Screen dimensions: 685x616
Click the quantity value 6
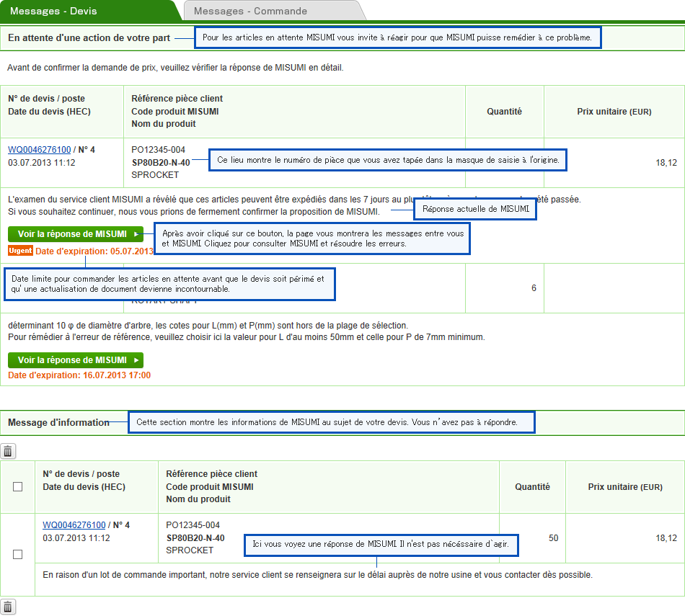tap(534, 288)
